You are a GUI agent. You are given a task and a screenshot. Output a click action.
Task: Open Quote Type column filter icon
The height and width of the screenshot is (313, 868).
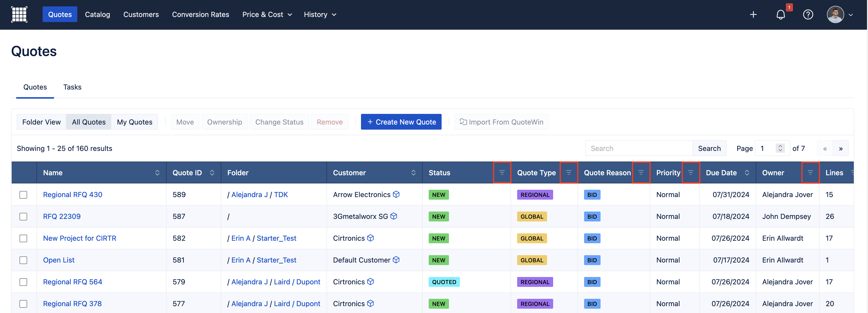(569, 173)
